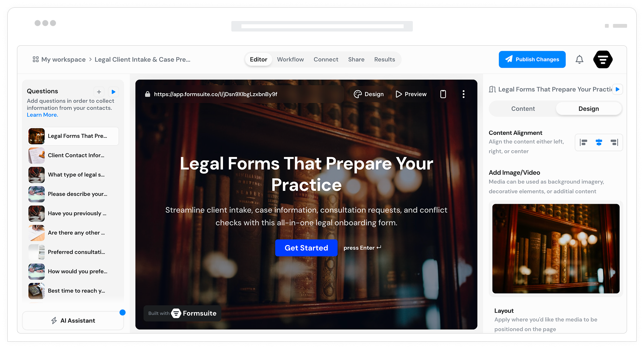
Task: Open Design palette in preview toolbar
Action: click(x=369, y=94)
